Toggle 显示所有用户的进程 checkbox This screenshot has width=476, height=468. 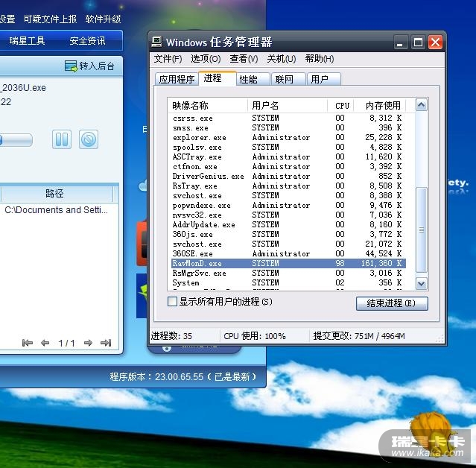pos(172,302)
